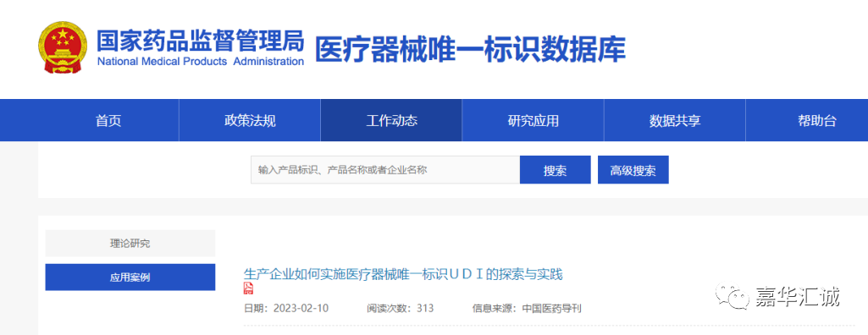Click the 中国医药导刊 source text

coord(551,309)
